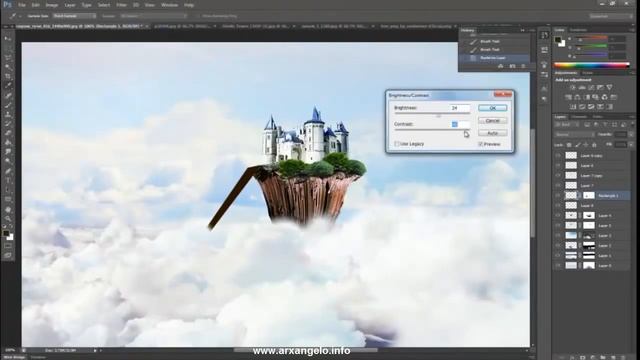Click the History panel trash icon
The width and height of the screenshot is (640, 360).
[x=523, y=66]
